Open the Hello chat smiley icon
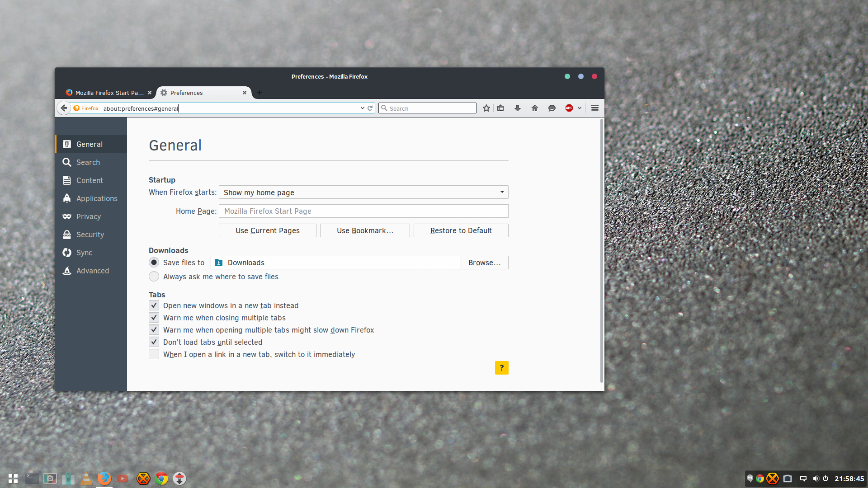The width and height of the screenshot is (868, 488). pyautogui.click(x=552, y=108)
